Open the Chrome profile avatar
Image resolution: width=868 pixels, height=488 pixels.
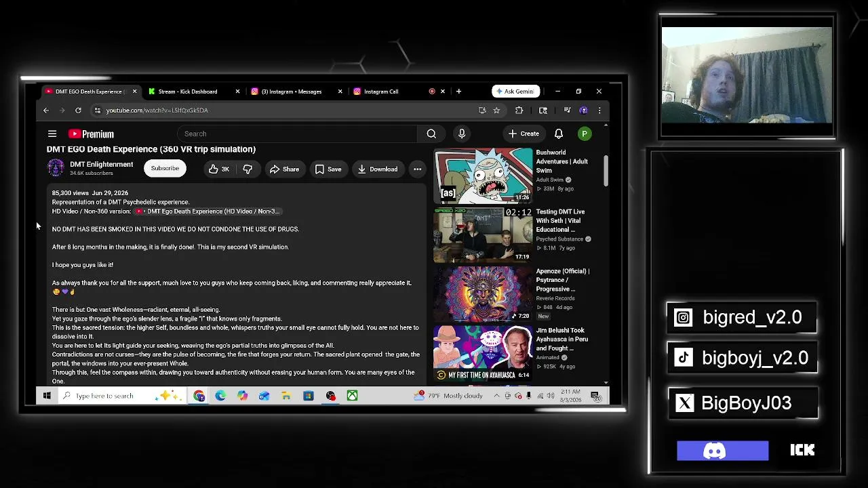pos(583,110)
